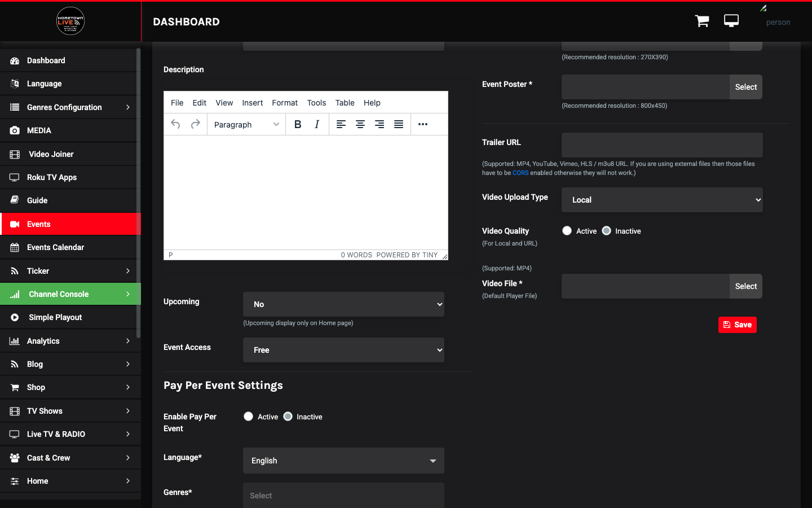This screenshot has height=508, width=812.
Task: Enable Pay Per Event with Active option
Action: click(248, 417)
